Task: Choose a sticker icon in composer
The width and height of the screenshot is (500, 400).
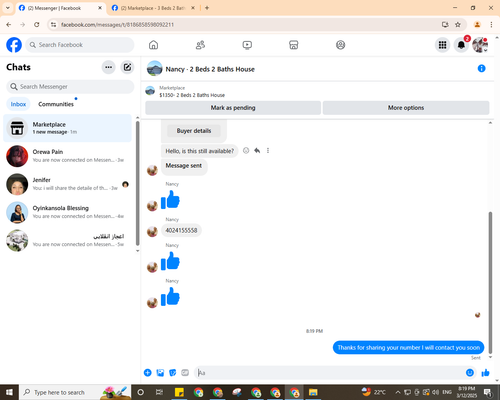Action: 173,373
